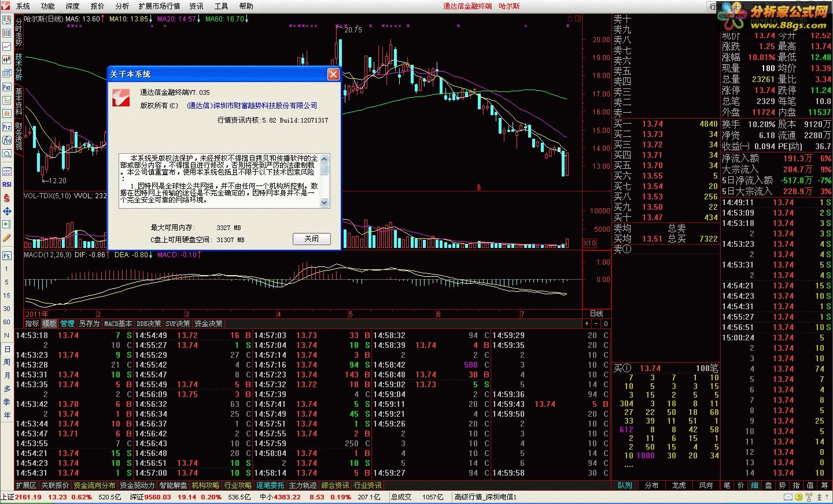Select the weekly 周 period in sidebar
Viewport: 833px width, 504px height.
point(7,362)
